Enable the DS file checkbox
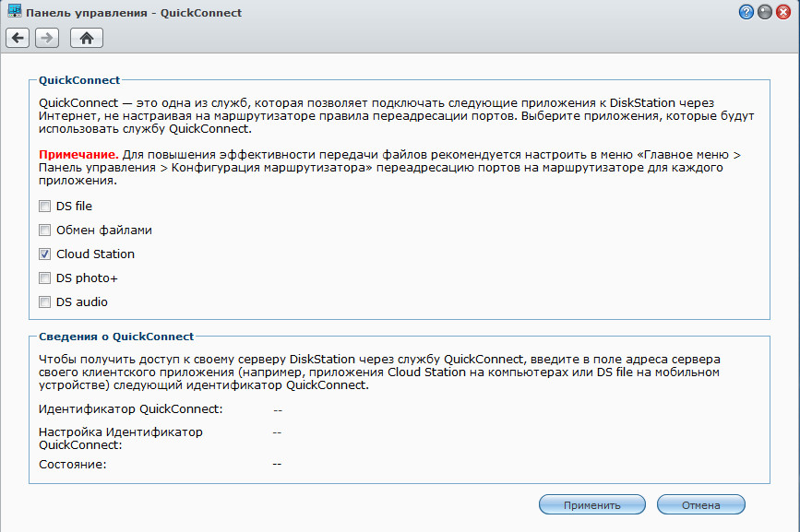This screenshot has height=532, width=800. pyautogui.click(x=44, y=207)
